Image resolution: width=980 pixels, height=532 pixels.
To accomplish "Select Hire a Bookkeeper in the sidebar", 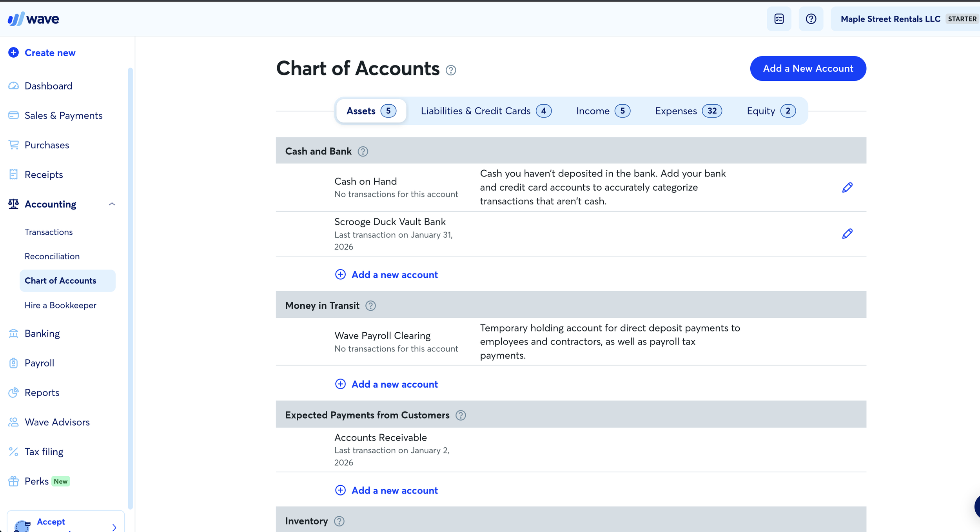I will [x=60, y=305].
